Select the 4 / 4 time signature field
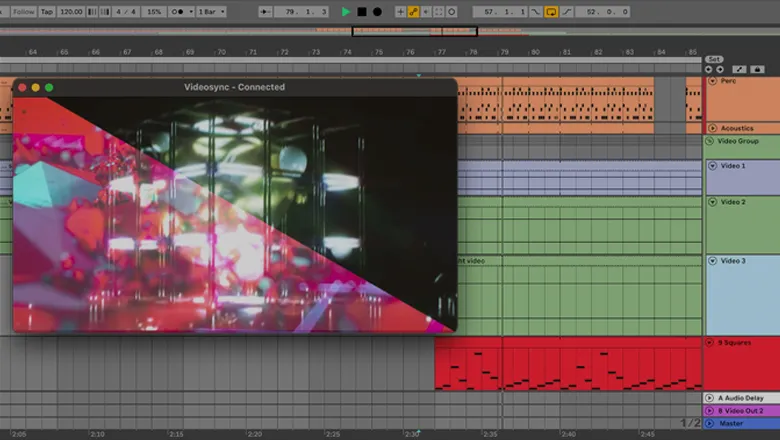 pyautogui.click(x=125, y=11)
